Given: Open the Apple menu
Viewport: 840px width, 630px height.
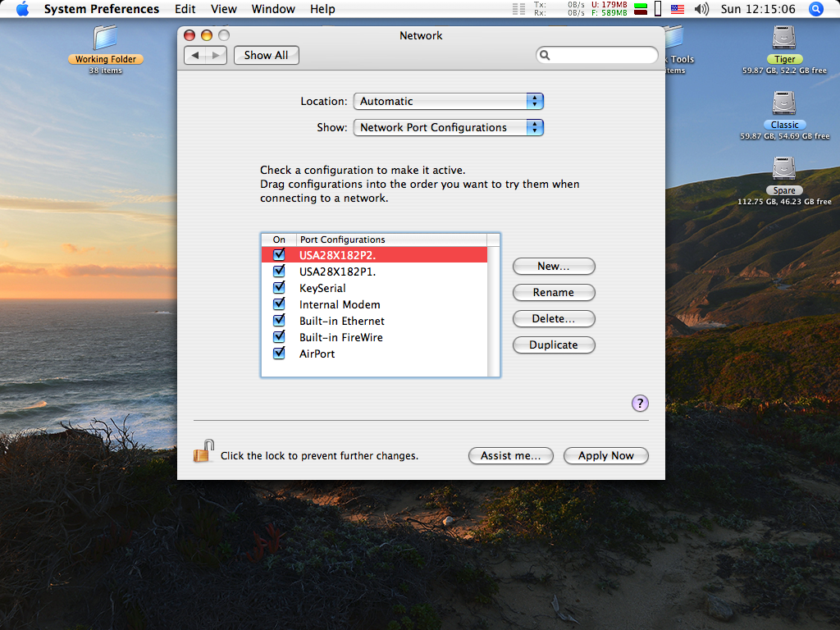Looking at the screenshot, I should (22, 9).
